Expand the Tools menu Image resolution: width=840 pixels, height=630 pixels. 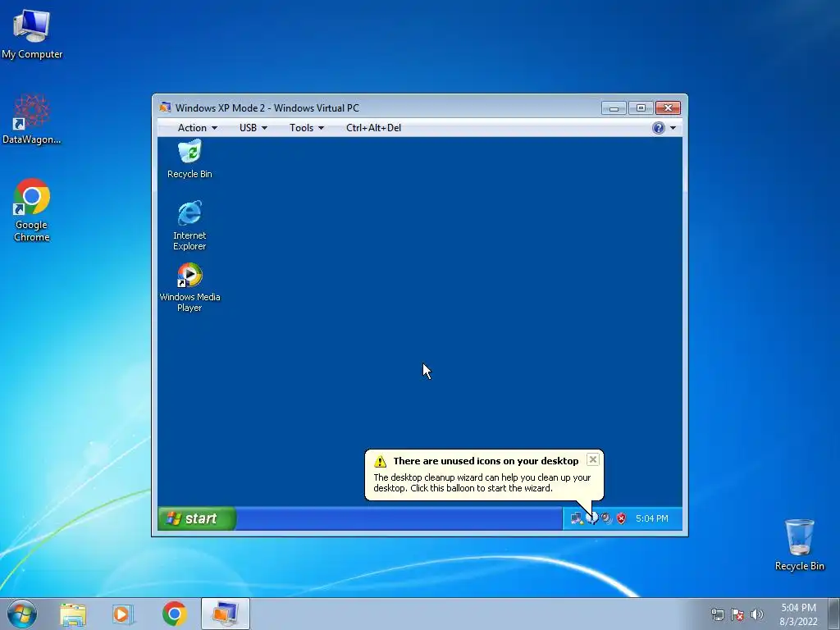pos(307,127)
